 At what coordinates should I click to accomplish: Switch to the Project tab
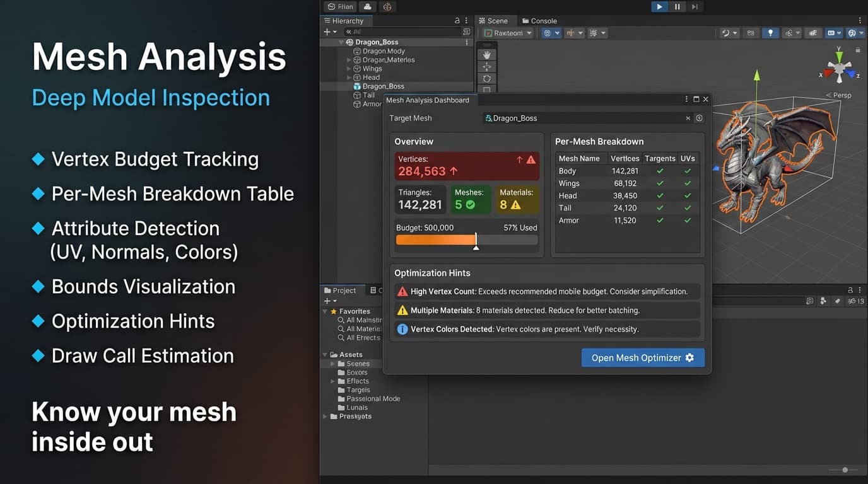(341, 290)
